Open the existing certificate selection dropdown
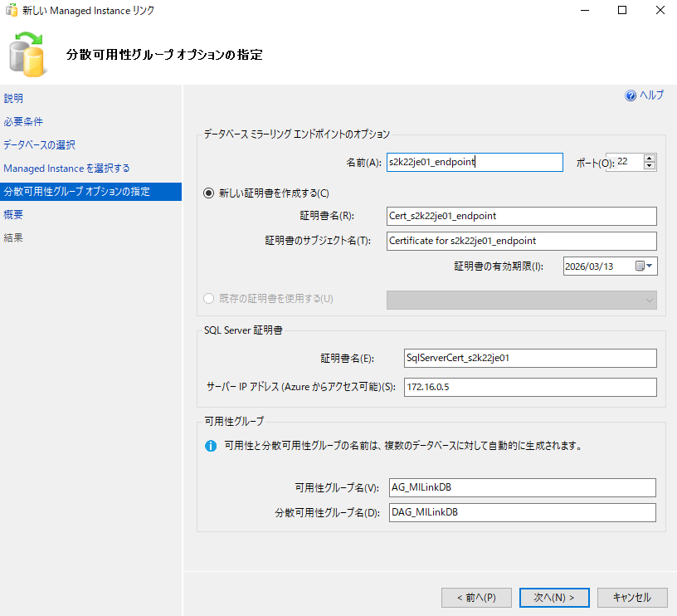 (648, 300)
